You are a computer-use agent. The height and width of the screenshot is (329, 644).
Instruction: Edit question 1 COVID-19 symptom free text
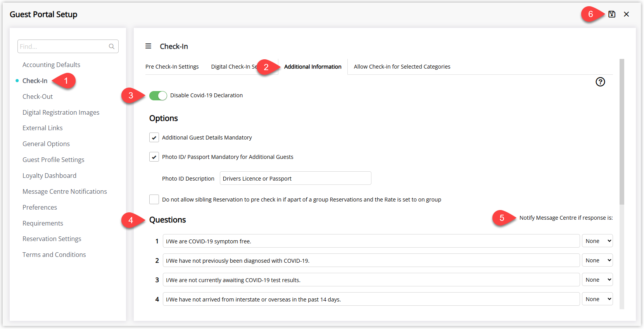pos(371,241)
